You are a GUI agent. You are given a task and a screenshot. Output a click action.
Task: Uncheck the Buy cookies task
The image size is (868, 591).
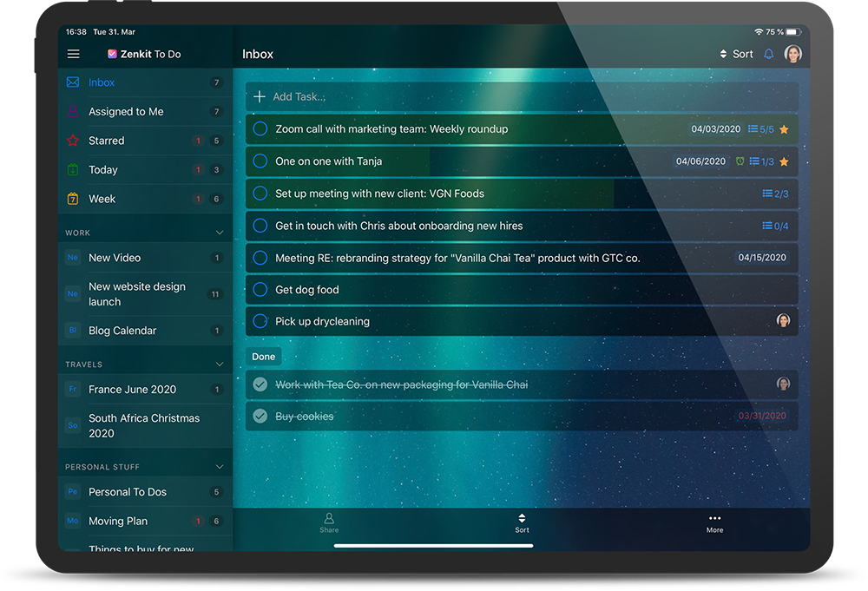coord(260,417)
